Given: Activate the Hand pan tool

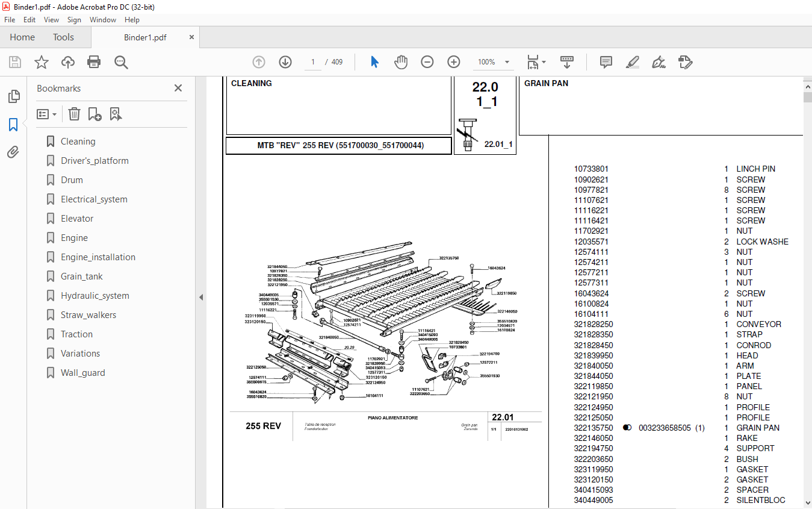Looking at the screenshot, I should (x=401, y=62).
